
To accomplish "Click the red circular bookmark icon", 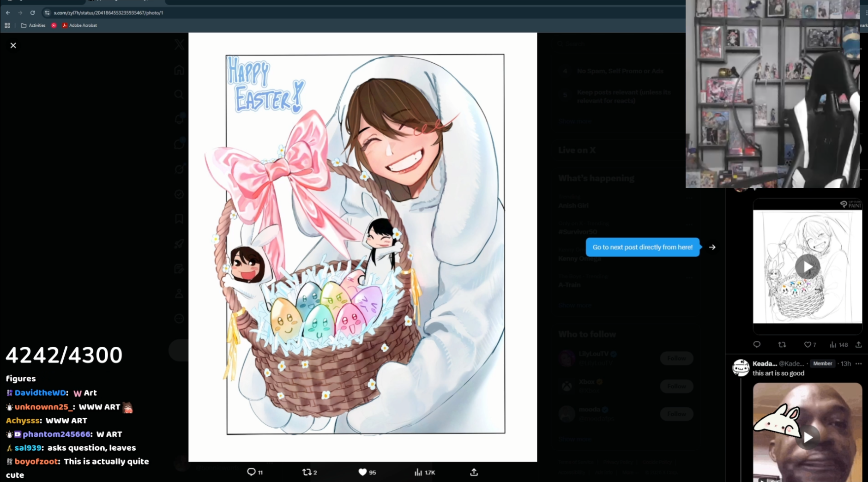I will tap(54, 25).
